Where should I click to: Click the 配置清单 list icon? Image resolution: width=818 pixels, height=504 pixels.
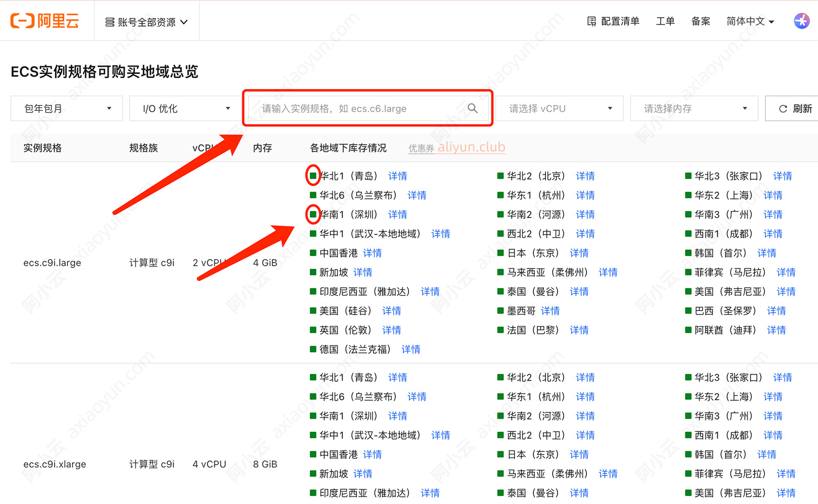[x=592, y=21]
